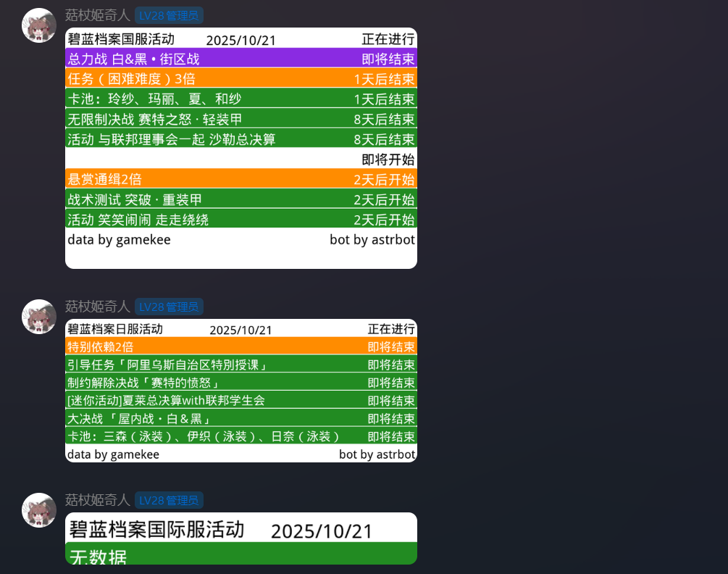Select the [迷你活动]夏莱总决算with联邦学生会 row

pos(241,400)
